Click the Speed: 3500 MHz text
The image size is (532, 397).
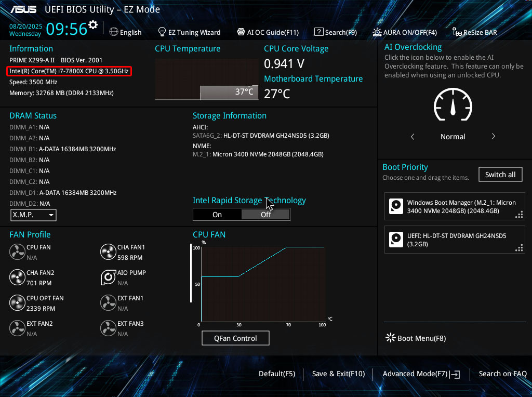click(x=33, y=82)
